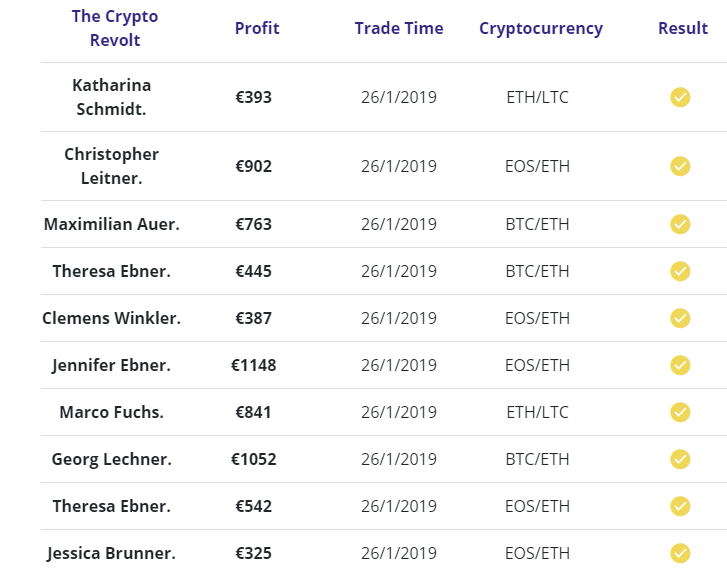
Task: Click the checkmark icon in Marco Fuchs's row
Action: [x=680, y=412]
